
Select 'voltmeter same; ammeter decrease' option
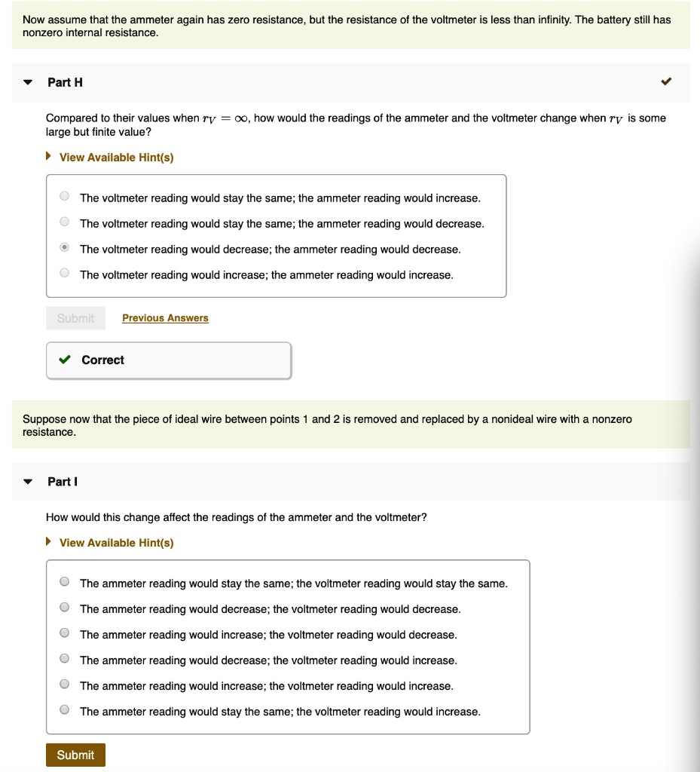coord(65,223)
